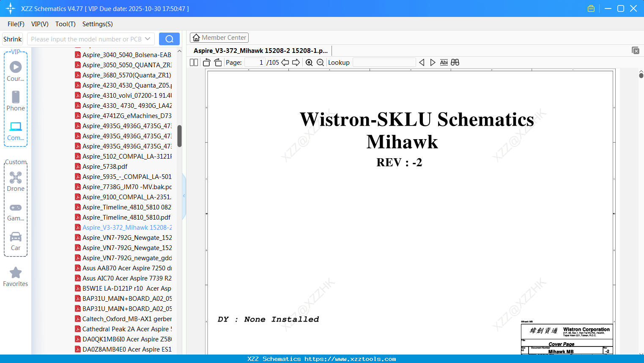Open the Drone category
Viewport: 644px width, 363px height.
pos(16,181)
